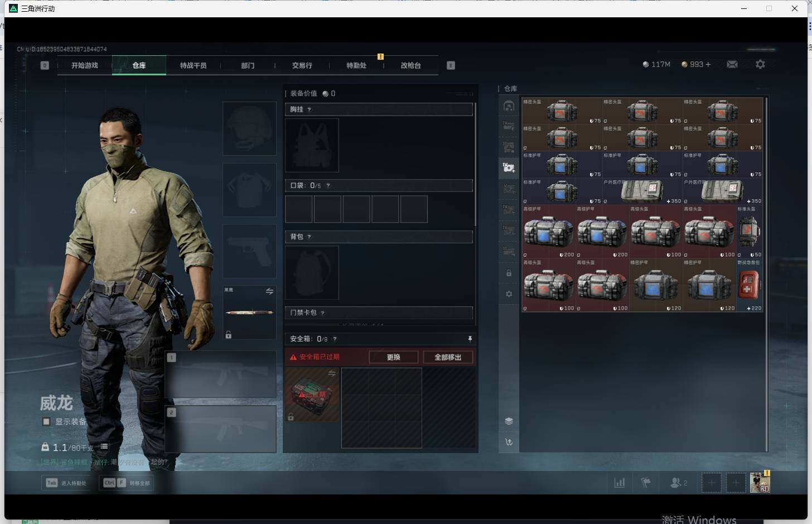This screenshot has height=524, width=812.
Task: Click help icon next to 门禁卡包
Action: [323, 313]
